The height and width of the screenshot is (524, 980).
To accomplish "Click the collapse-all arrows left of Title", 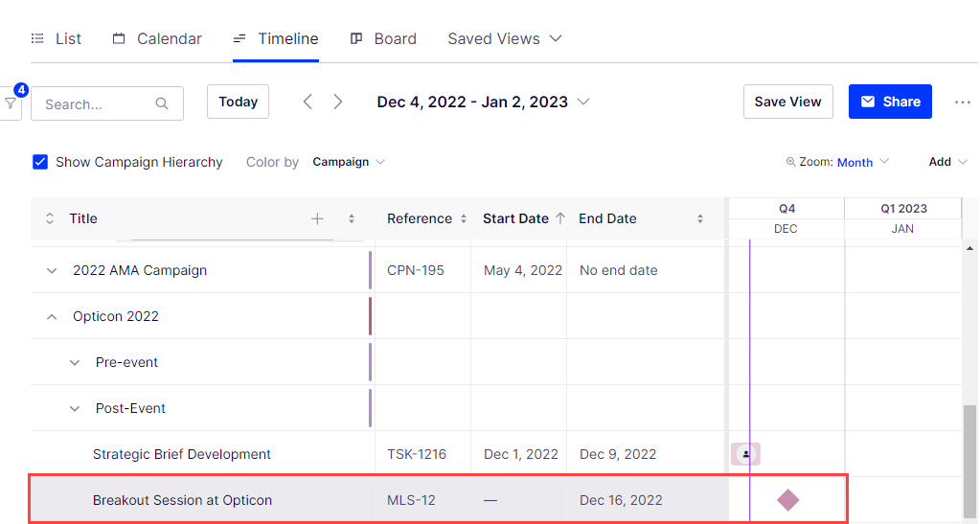I will (x=50, y=218).
